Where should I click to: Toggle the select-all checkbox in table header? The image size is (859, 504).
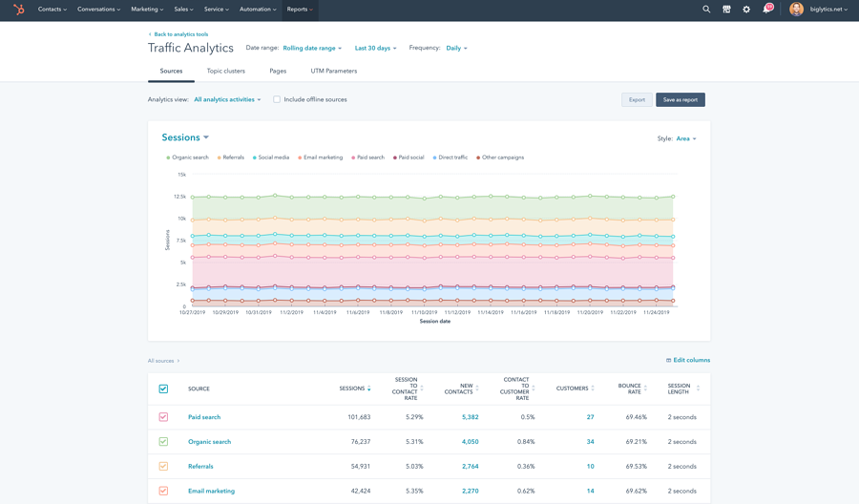tap(163, 388)
